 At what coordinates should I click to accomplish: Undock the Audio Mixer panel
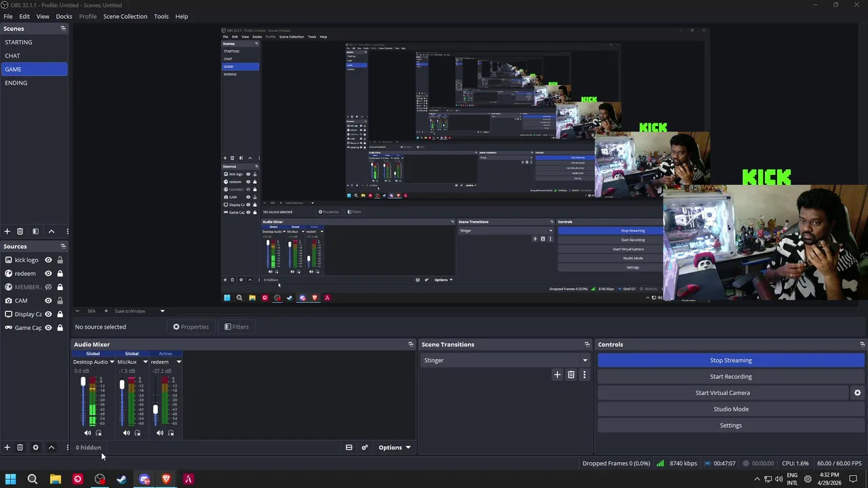410,344
